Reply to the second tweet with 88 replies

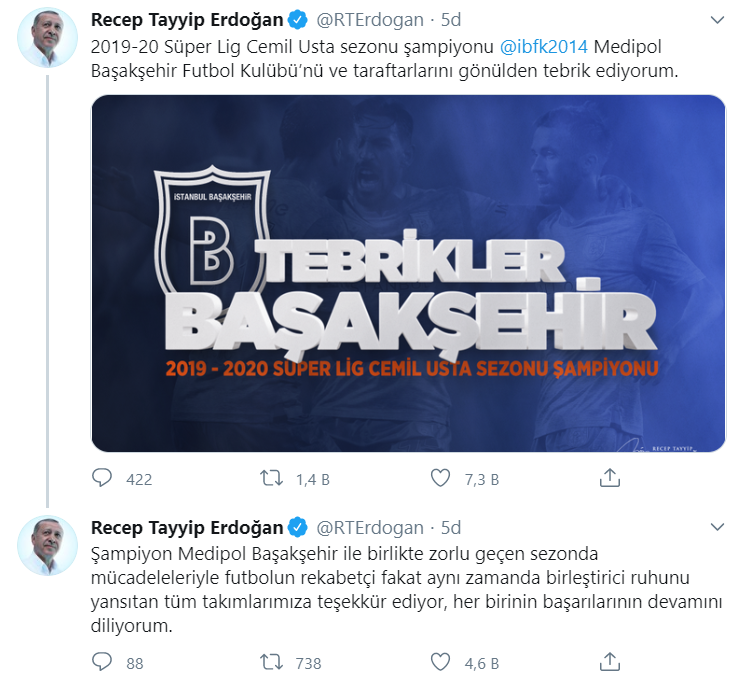pos(102,662)
